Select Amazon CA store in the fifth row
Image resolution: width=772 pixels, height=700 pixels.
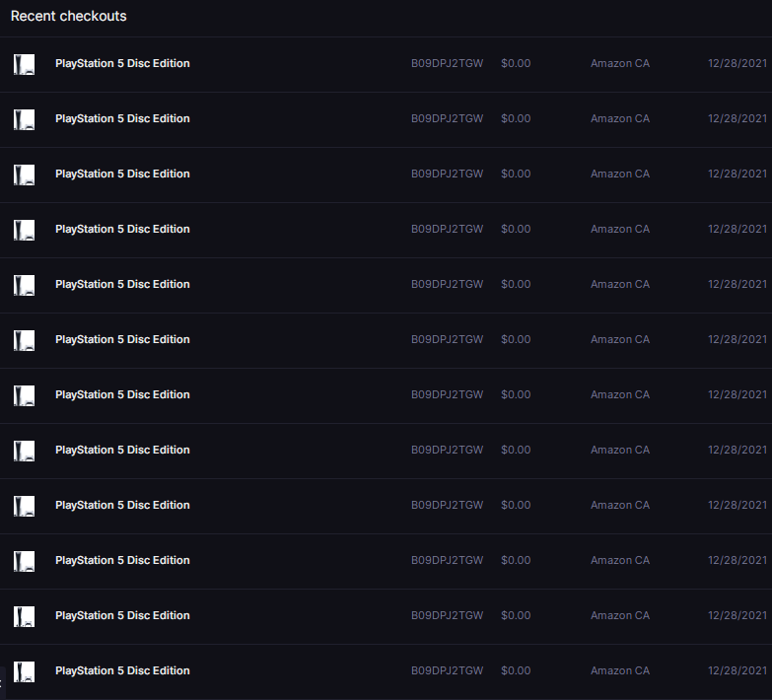620,284
